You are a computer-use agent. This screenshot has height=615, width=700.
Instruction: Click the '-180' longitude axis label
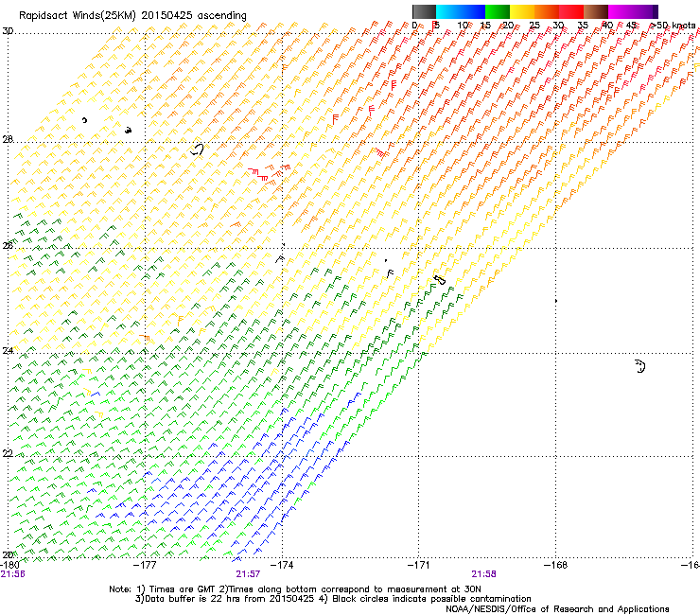tap(9, 565)
